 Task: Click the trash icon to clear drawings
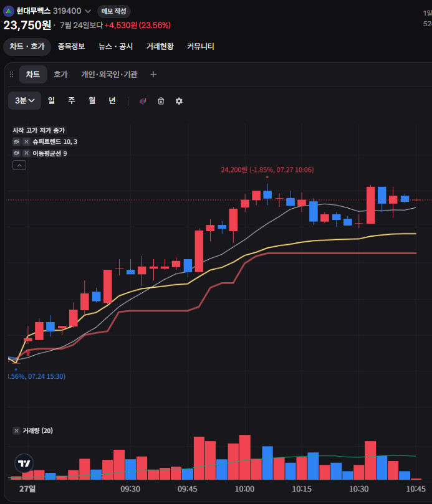pos(161,101)
